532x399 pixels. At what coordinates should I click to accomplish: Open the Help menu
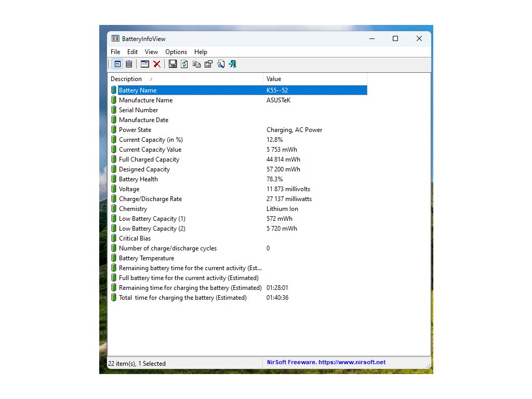tap(201, 52)
